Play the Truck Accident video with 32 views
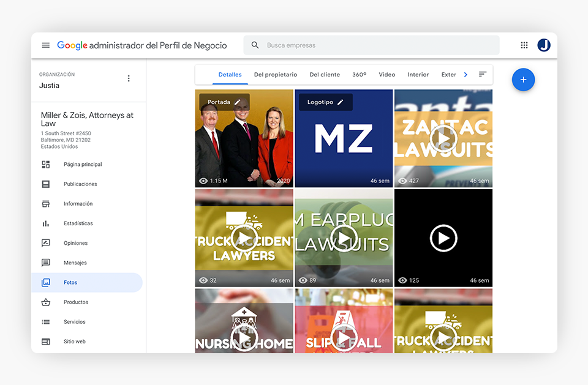 point(244,238)
